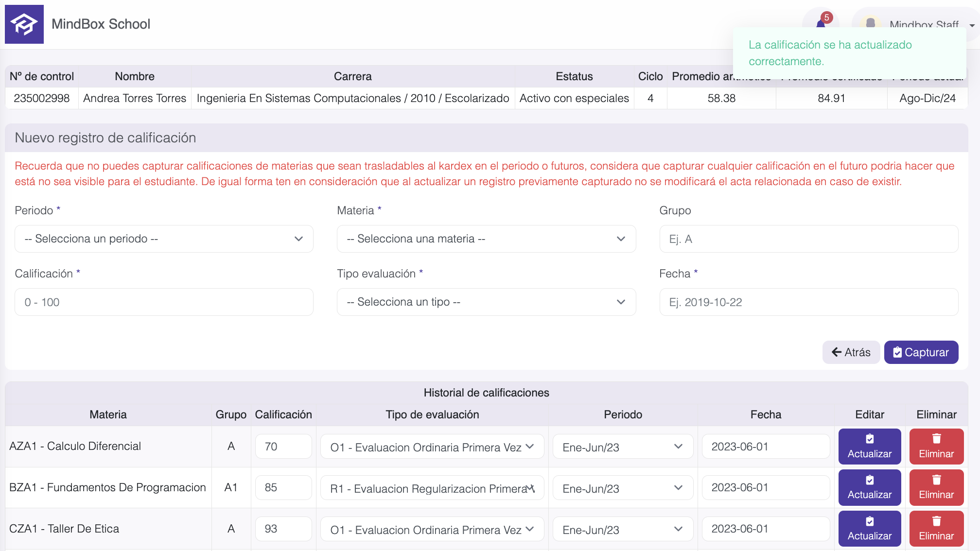Expand the Mindbox Staff user menu arrow
Viewport: 980px width, 551px height.
[x=972, y=25]
